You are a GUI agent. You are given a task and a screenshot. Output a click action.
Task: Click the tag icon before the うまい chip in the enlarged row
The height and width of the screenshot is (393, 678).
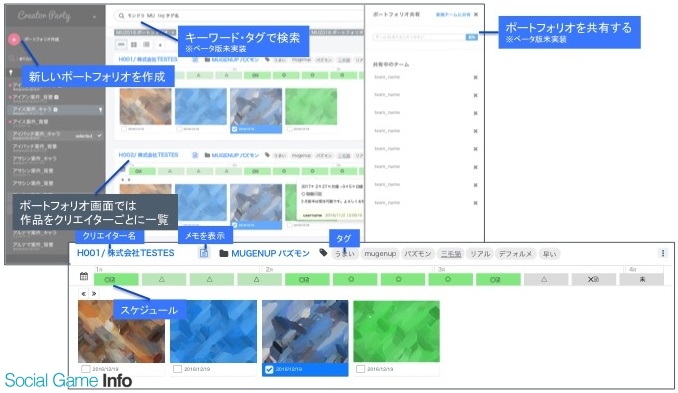click(323, 253)
